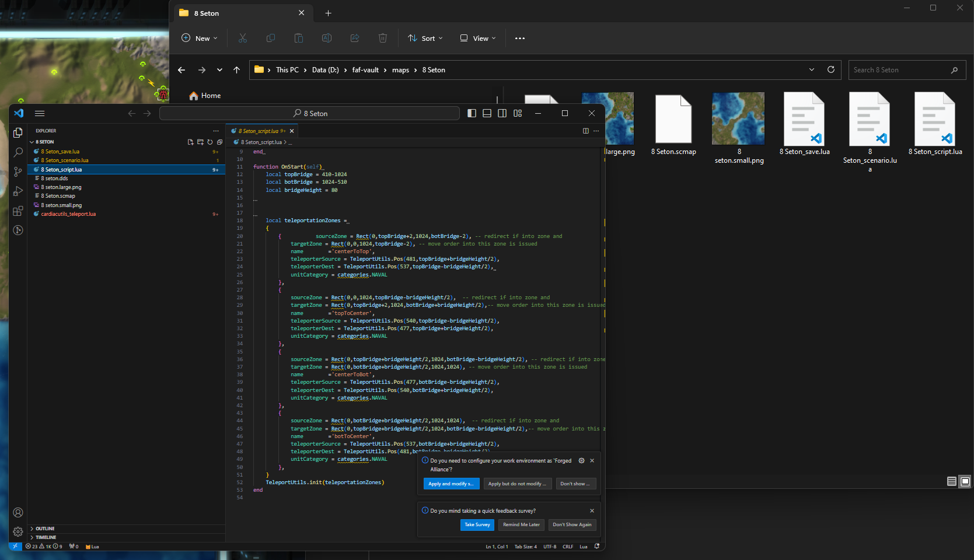Screen dimensions: 974x560
Task: Click New File icon in 8 SETON explorer header
Action: [190, 142]
